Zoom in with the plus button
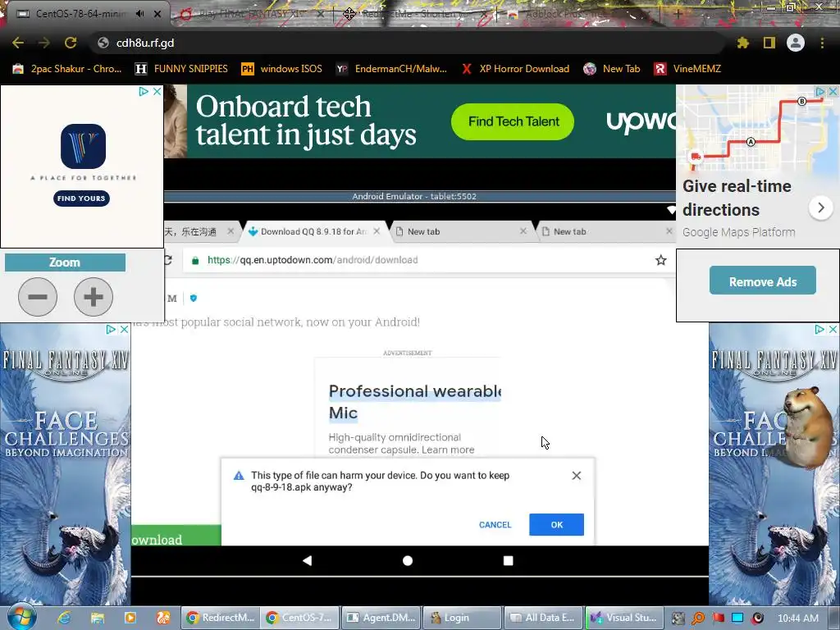Image resolution: width=840 pixels, height=630 pixels. (94, 297)
